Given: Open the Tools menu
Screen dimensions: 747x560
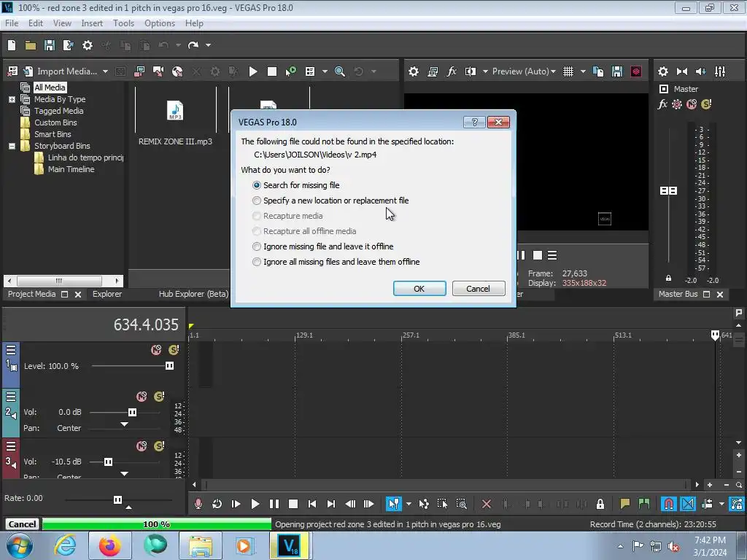Looking at the screenshot, I should click(123, 23).
